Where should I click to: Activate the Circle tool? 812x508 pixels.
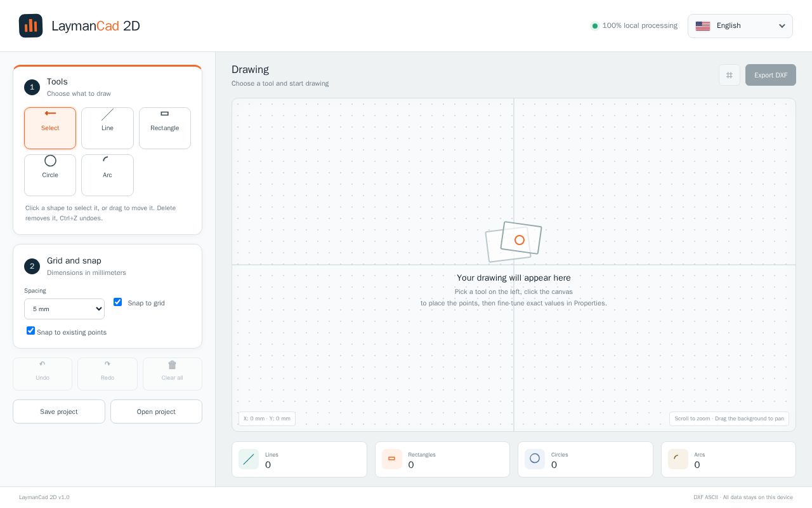click(x=50, y=175)
